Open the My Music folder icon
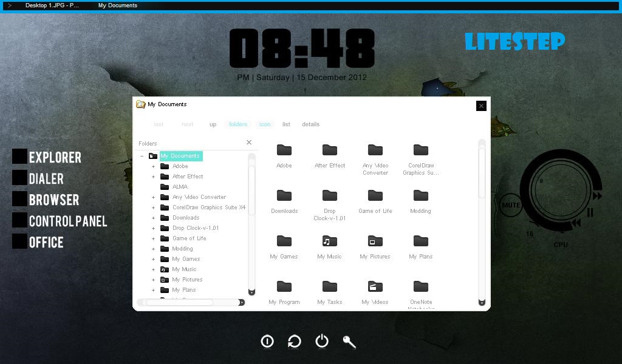The image size is (622, 364). (x=329, y=240)
